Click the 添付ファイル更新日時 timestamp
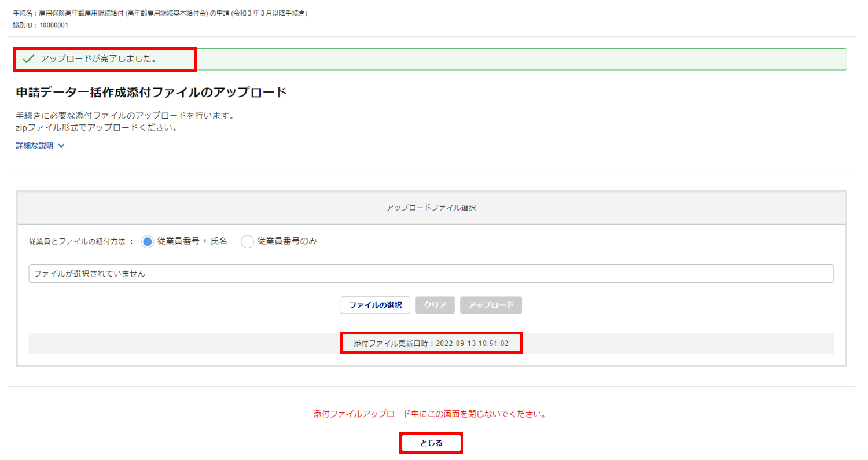This screenshot has width=868, height=460. (x=431, y=343)
